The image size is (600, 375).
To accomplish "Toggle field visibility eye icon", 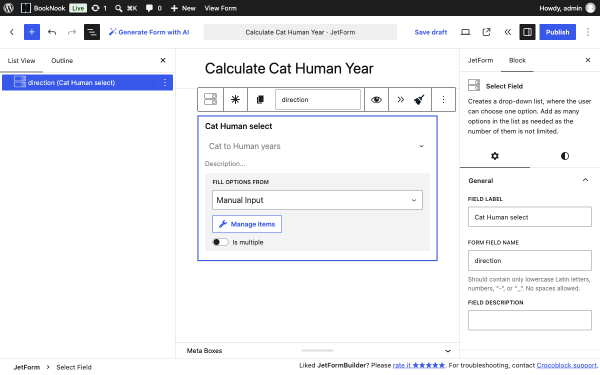I will [x=377, y=99].
